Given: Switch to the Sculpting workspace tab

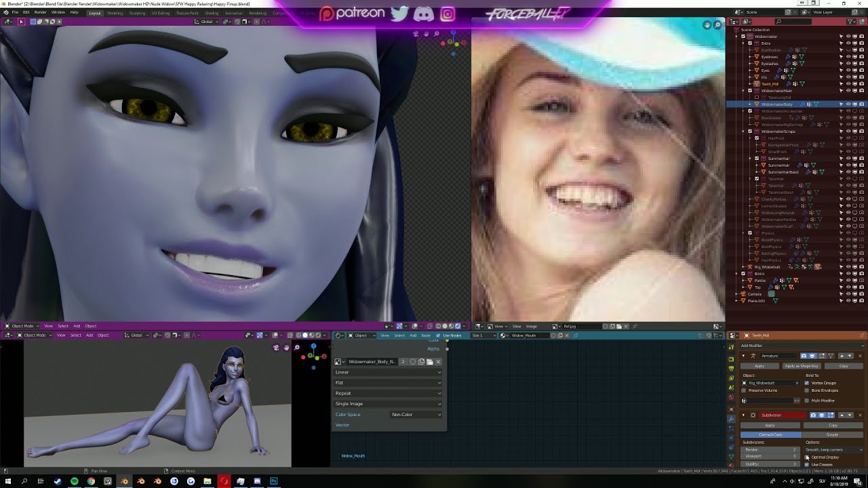Looking at the screenshot, I should click(137, 12).
